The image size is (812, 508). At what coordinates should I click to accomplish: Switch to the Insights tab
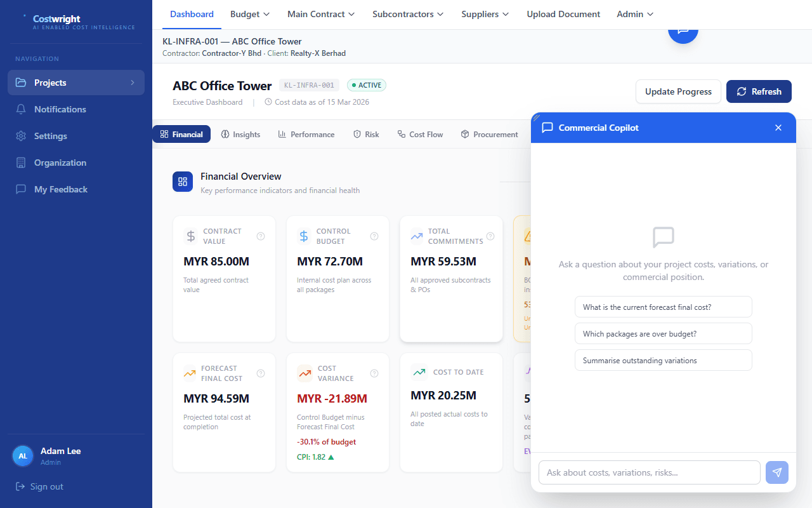click(x=240, y=134)
